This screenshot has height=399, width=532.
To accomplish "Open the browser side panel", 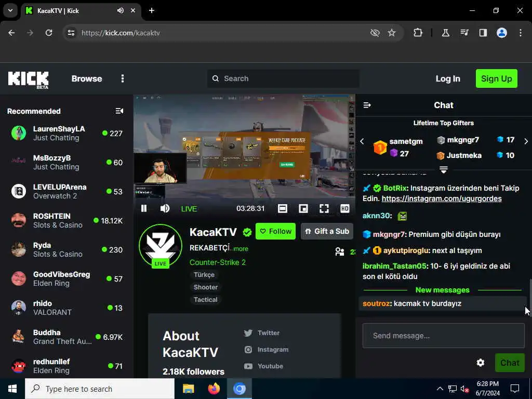I will pyautogui.click(x=483, y=33).
